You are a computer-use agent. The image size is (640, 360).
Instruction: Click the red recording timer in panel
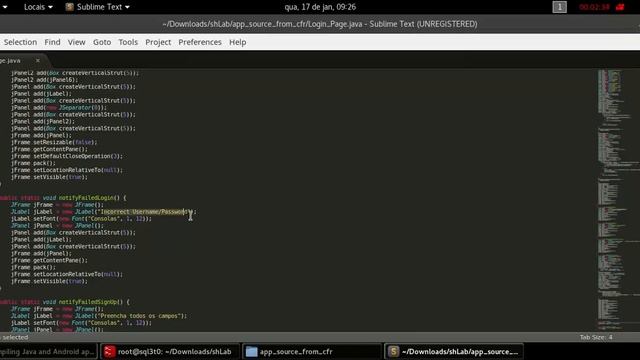coord(594,7)
